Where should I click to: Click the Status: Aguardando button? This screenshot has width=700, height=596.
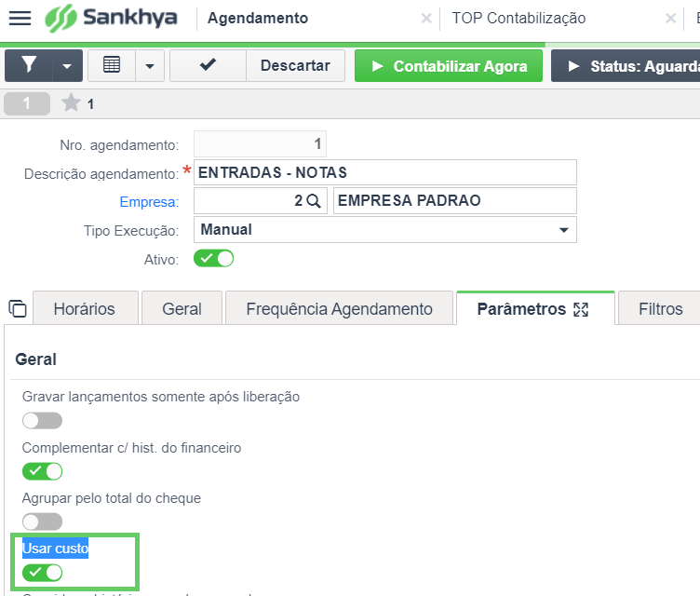click(x=626, y=66)
